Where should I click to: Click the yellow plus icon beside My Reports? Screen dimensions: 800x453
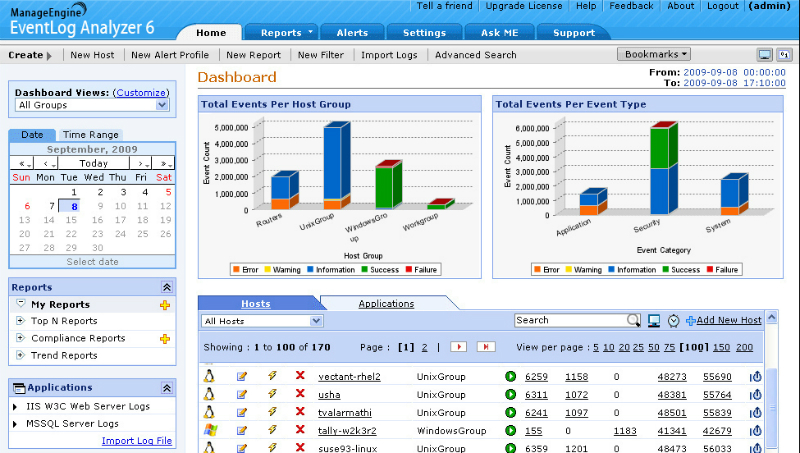point(165,305)
